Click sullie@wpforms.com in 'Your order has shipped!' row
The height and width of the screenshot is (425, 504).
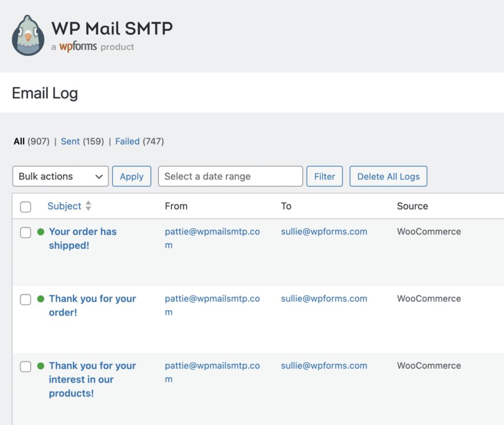click(x=324, y=231)
